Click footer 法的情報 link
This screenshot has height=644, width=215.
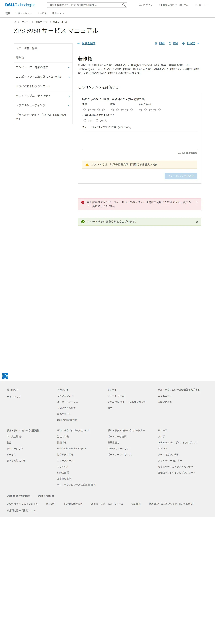coord(136,504)
